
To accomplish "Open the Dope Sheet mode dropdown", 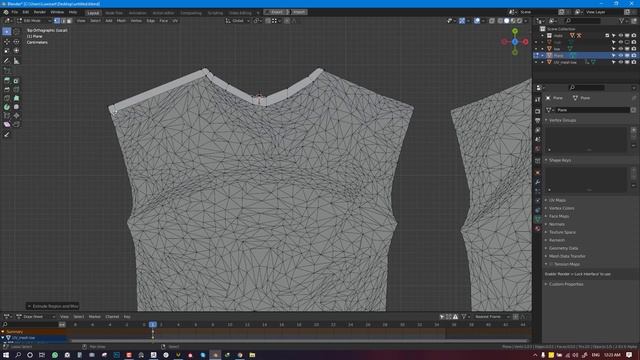I will tap(36, 317).
